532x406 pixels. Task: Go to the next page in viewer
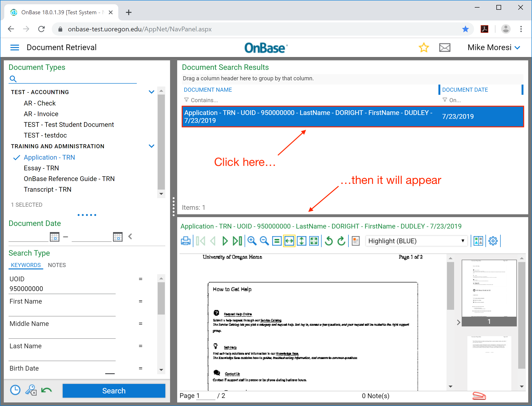coord(225,241)
